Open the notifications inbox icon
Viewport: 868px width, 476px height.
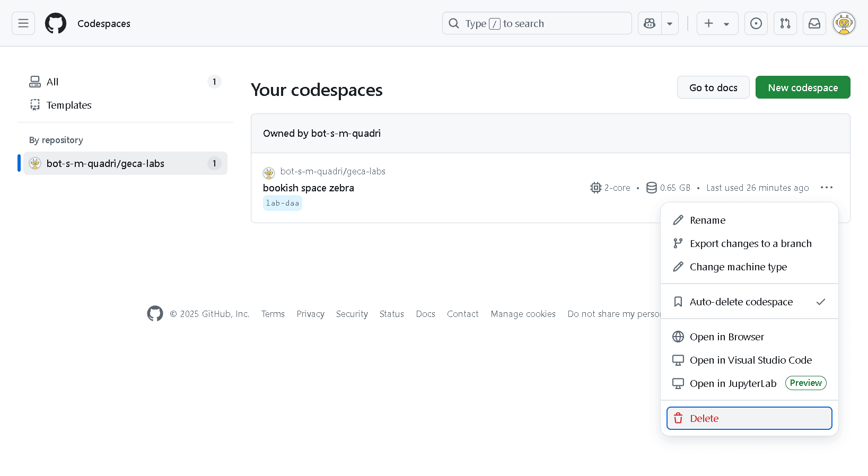tap(814, 23)
